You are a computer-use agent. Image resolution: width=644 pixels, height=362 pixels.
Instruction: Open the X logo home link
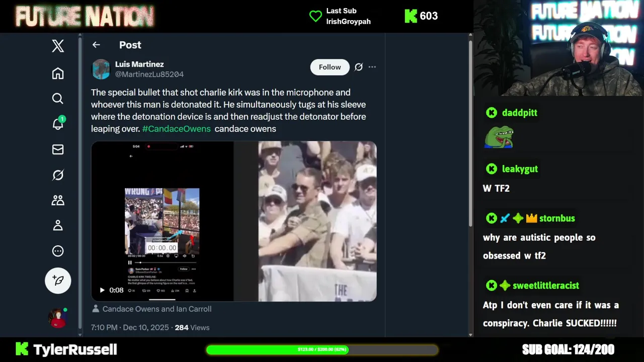coord(58,46)
